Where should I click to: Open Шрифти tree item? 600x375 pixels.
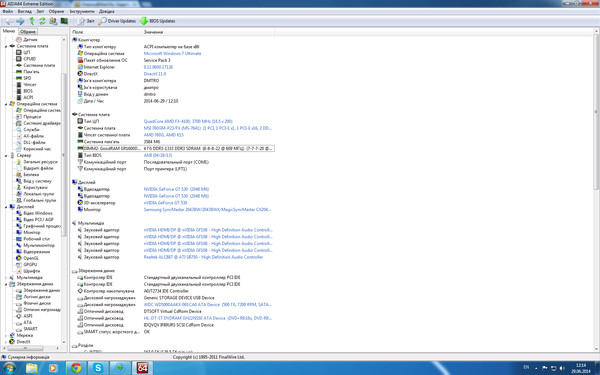pos(31,271)
